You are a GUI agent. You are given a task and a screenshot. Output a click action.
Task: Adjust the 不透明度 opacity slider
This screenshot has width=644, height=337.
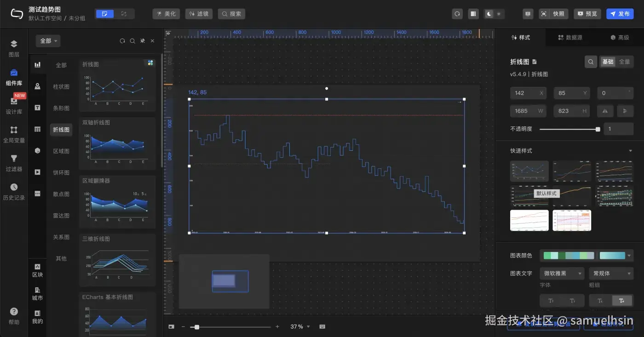click(569, 129)
